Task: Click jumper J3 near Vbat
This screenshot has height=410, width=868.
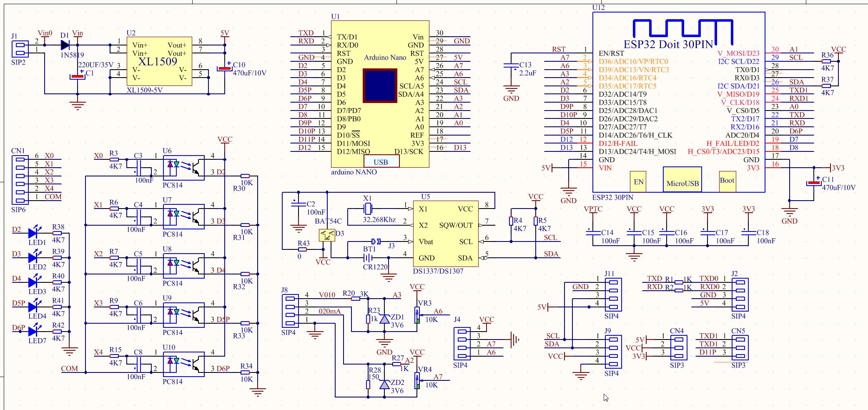Action: pyautogui.click(x=376, y=241)
